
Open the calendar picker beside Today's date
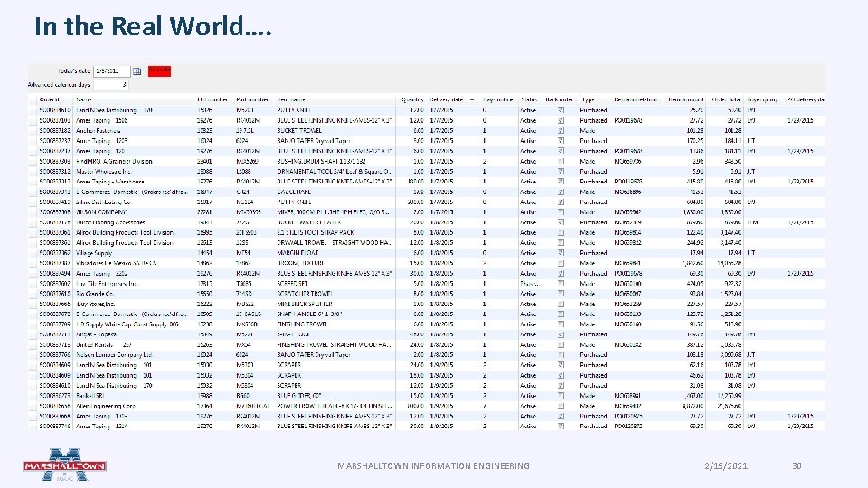pos(137,71)
